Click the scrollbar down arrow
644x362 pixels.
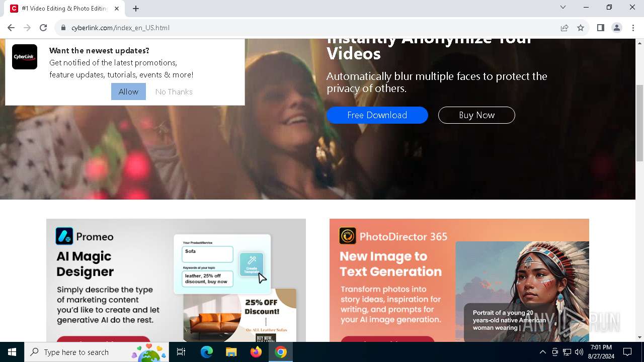(639, 337)
